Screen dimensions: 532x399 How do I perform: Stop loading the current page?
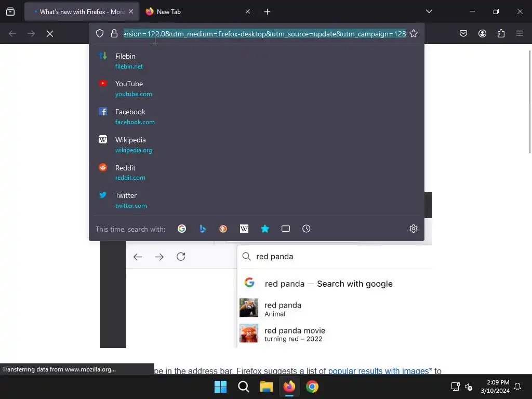(50, 34)
